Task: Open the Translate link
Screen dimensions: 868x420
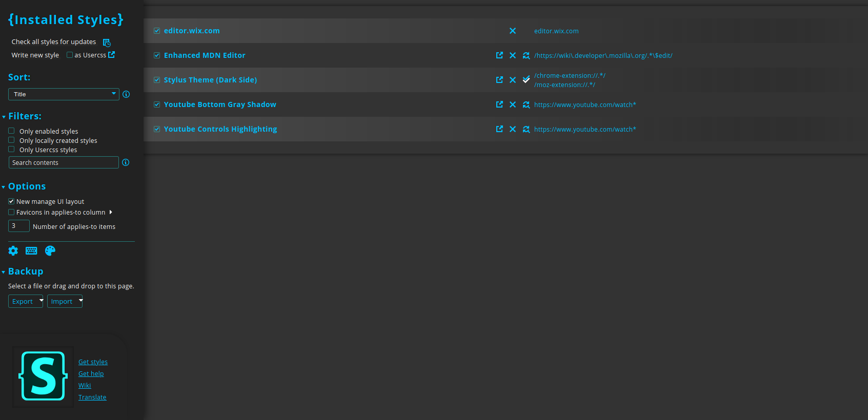Action: [92, 397]
